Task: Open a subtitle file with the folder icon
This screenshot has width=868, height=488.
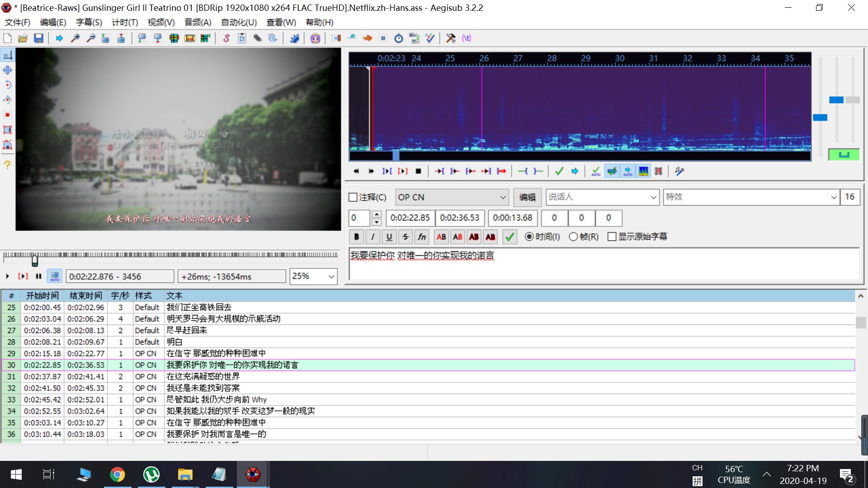Action: pos(23,38)
